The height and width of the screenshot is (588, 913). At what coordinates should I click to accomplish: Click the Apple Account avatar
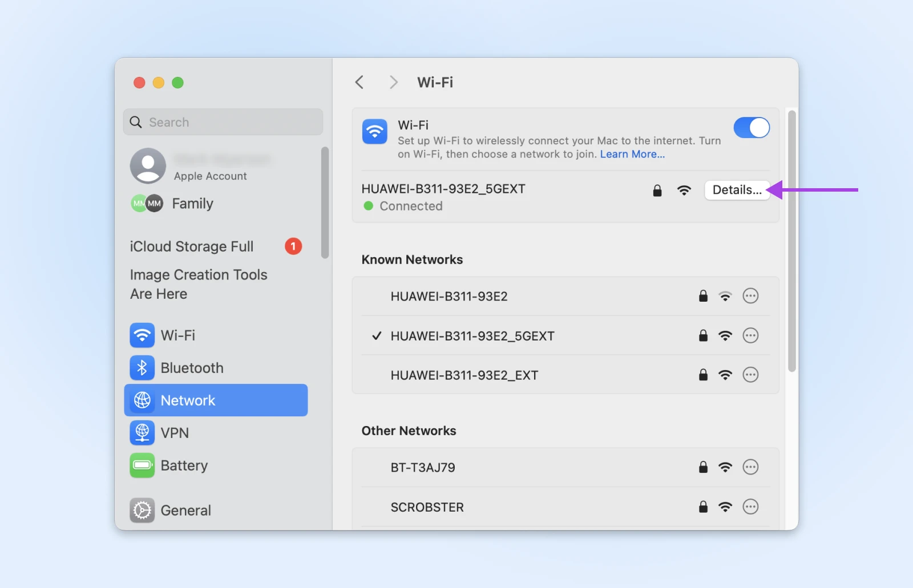pos(148,166)
